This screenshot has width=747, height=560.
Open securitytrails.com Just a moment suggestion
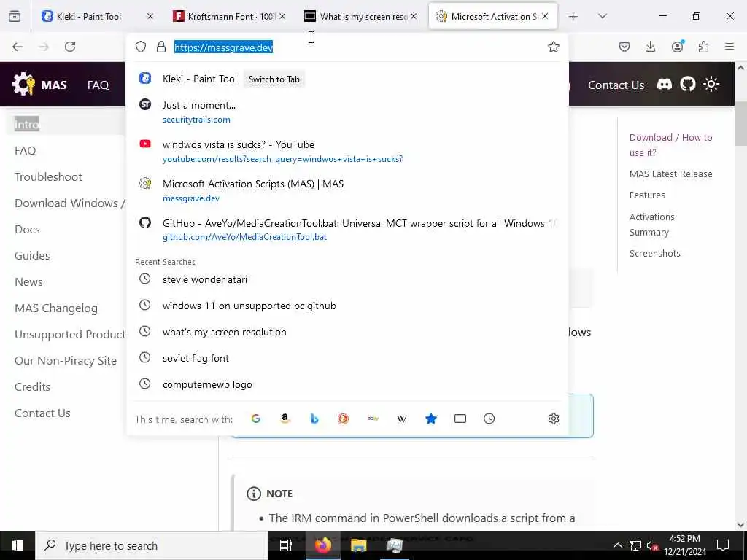(348, 112)
